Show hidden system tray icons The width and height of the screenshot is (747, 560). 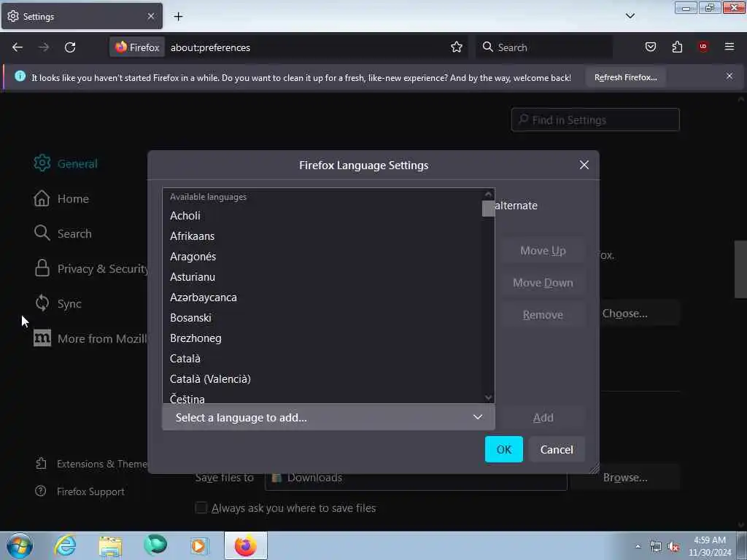click(638, 546)
